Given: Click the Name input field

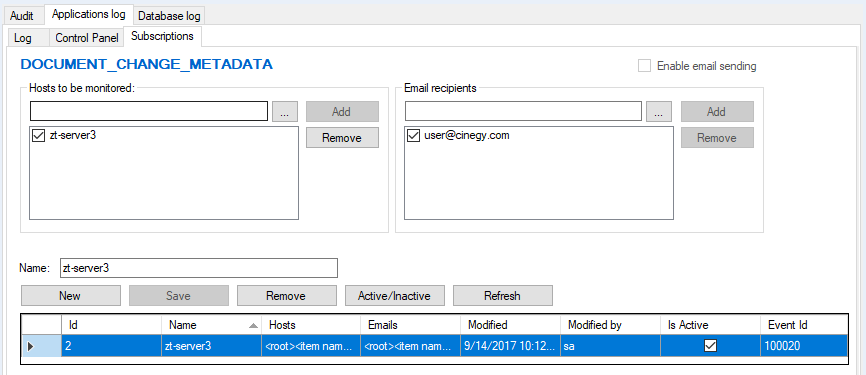Looking at the screenshot, I should click(199, 268).
